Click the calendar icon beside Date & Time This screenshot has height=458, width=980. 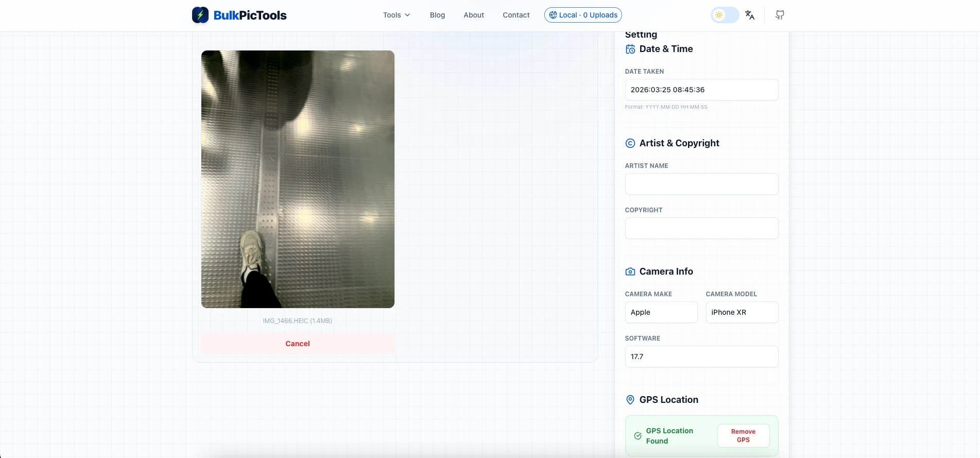coord(630,49)
